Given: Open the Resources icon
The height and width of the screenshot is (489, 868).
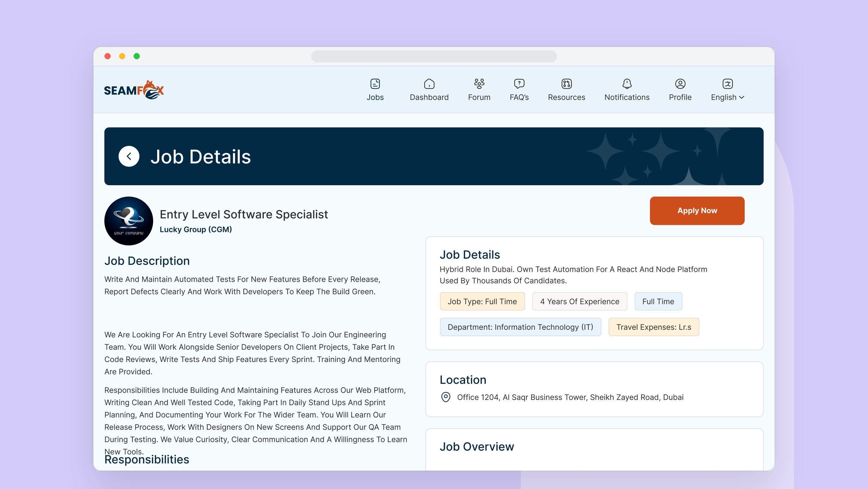Looking at the screenshot, I should 566,84.
